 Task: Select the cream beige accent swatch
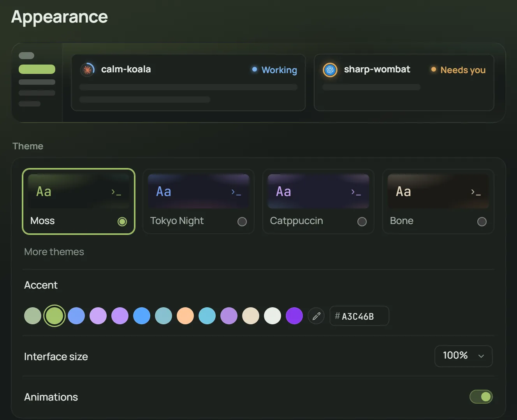click(x=251, y=316)
